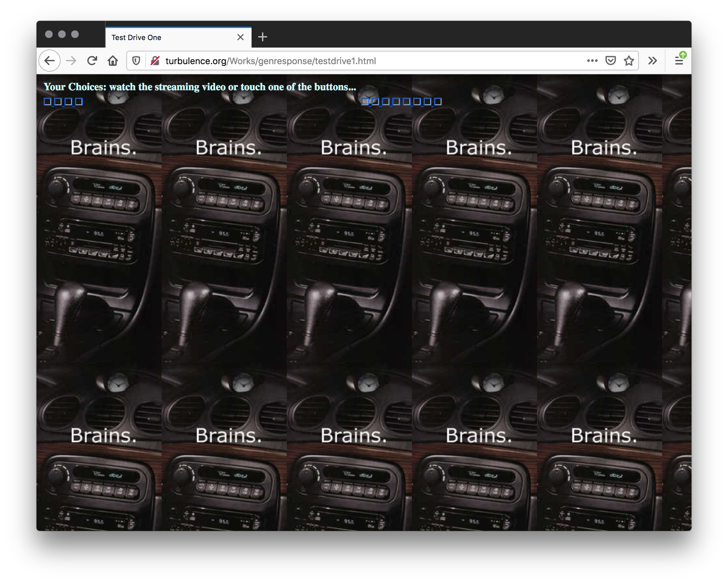The image size is (728, 583).
Task: Show the insecure connection site information
Action: [x=155, y=61]
